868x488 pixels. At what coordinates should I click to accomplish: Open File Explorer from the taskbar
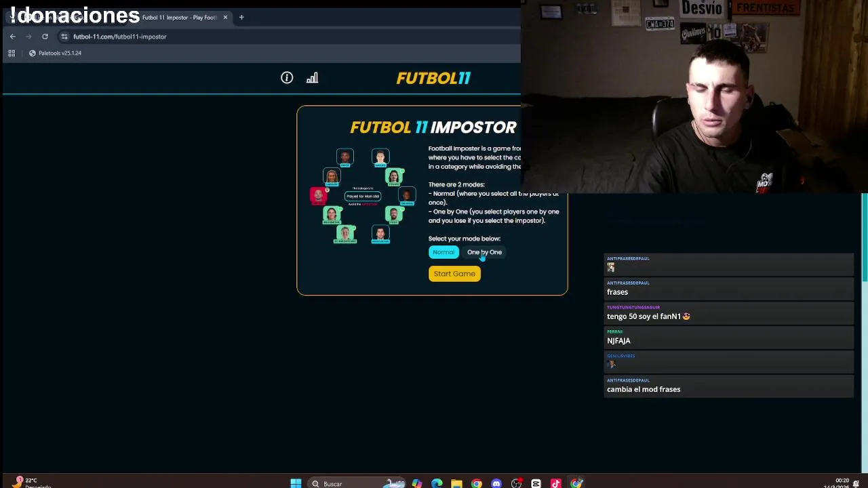[456, 483]
